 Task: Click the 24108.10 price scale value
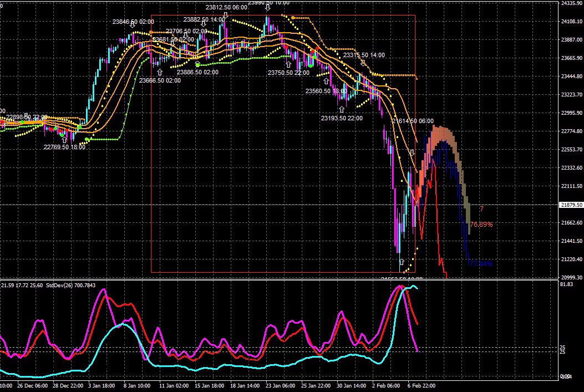click(x=571, y=22)
